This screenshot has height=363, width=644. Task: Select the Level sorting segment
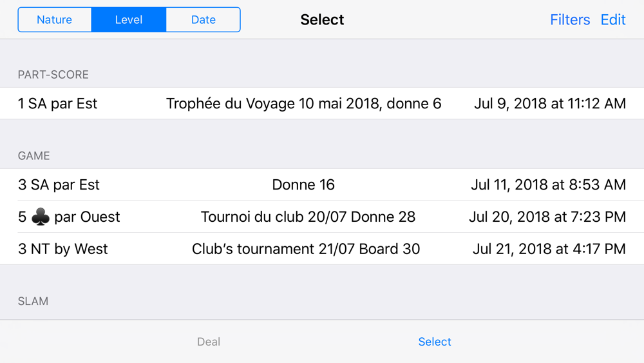[x=129, y=20]
